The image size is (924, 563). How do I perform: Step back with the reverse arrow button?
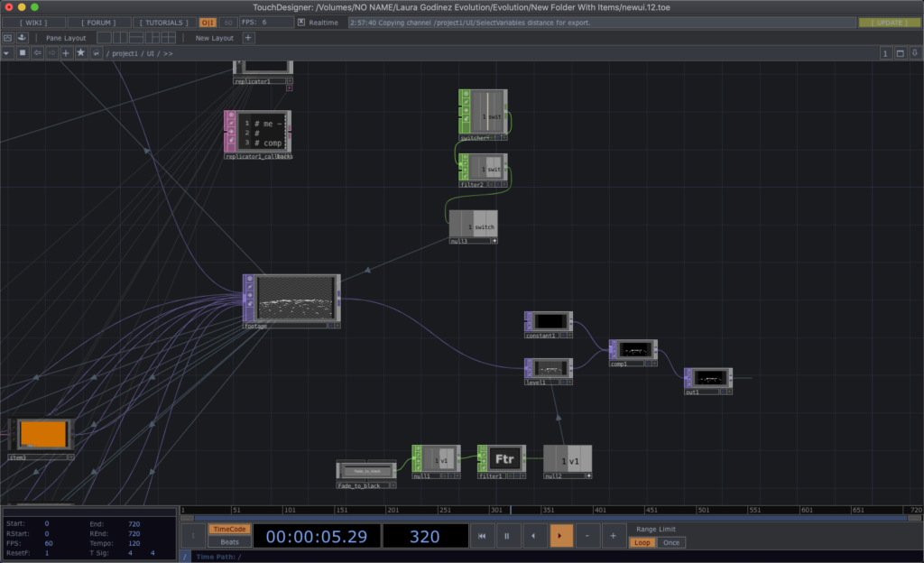pos(534,536)
